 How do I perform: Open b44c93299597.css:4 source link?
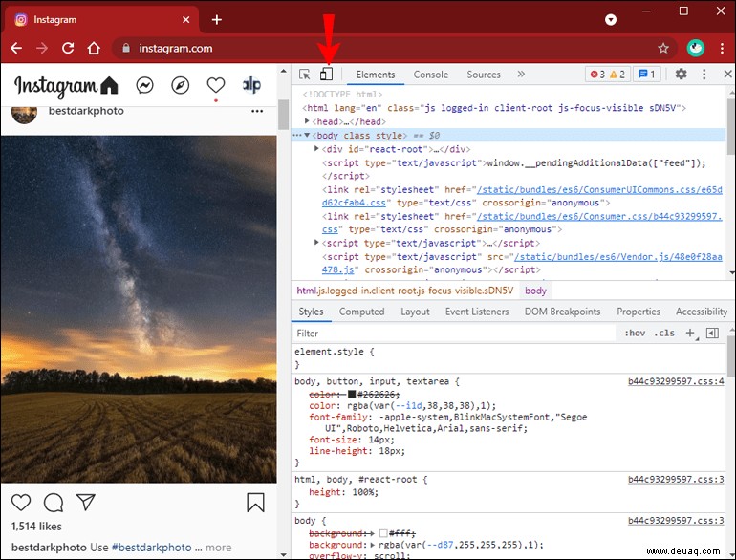[x=676, y=381]
